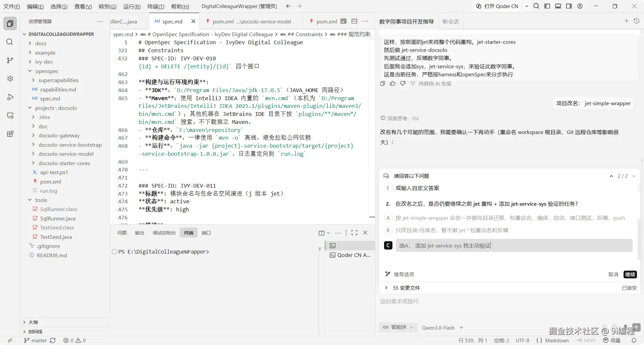
Task: Navigate back with the left arrow
Action: click(288, 6)
